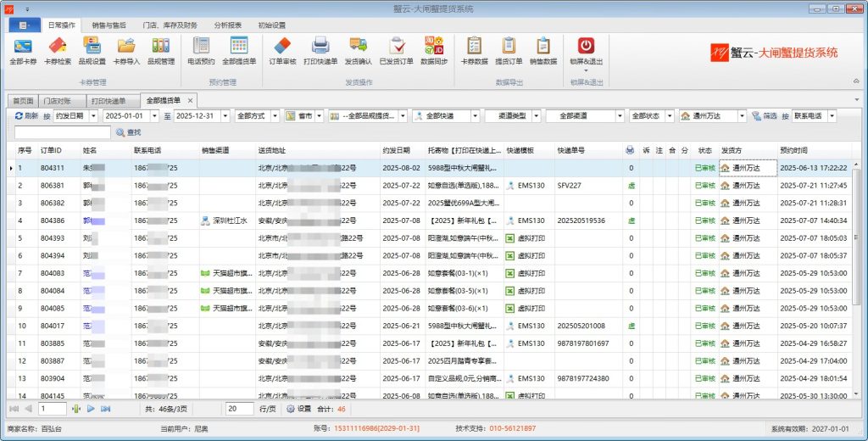The width and height of the screenshot is (868, 441).
Task: Select the 深圳杜江水 sales channel cell
Action: (x=227, y=220)
